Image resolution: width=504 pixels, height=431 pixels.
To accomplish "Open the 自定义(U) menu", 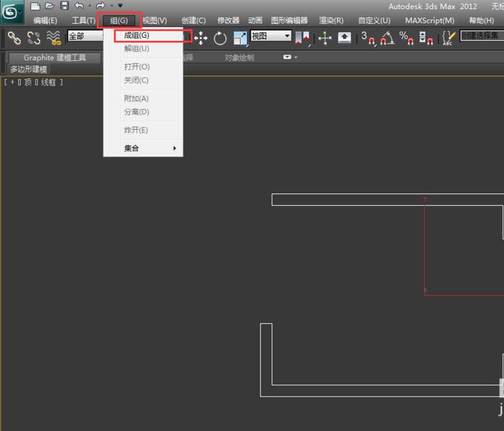I will (x=374, y=21).
